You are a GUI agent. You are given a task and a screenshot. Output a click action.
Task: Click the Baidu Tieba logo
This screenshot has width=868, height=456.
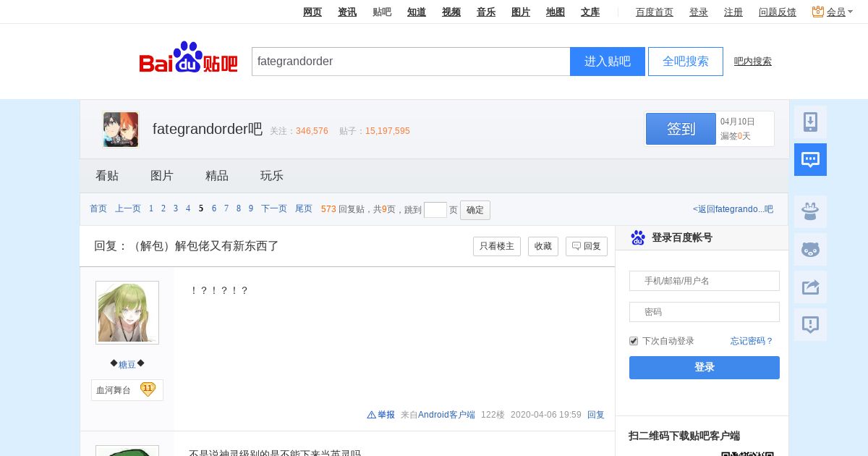(x=188, y=58)
